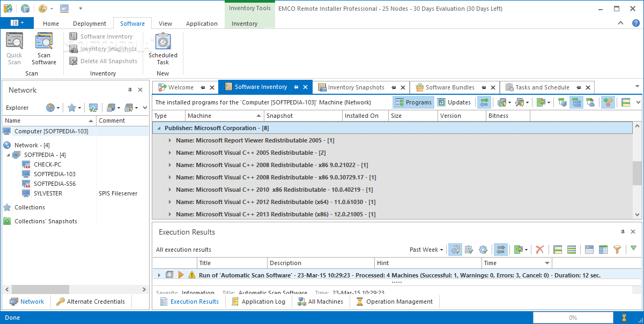Expand Microsoft Report Viewer Redistributable 2005 group
The height and width of the screenshot is (324, 644).
click(170, 140)
